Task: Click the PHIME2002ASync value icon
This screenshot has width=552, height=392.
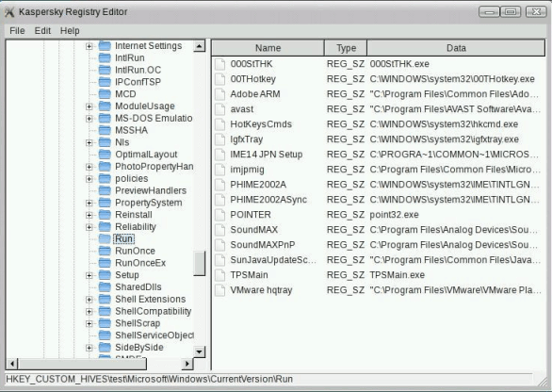Action: point(220,200)
